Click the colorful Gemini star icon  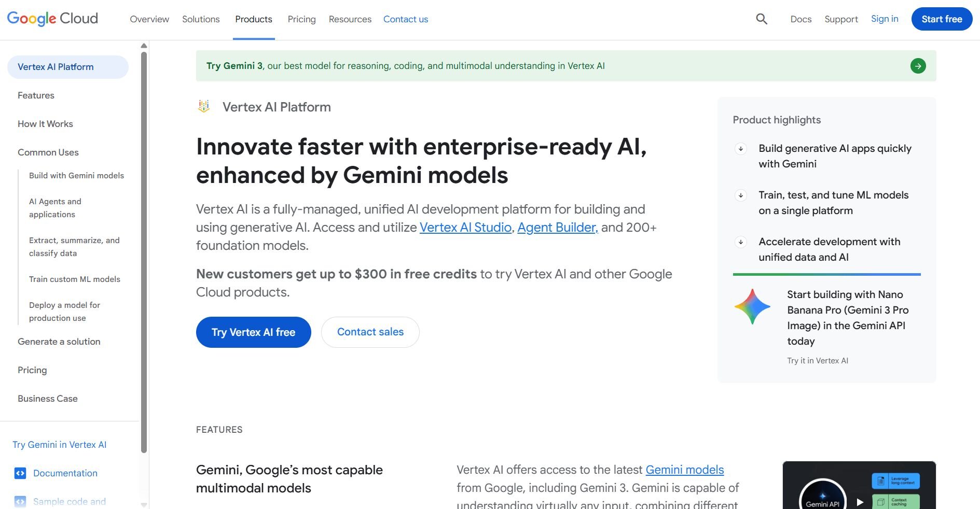(x=752, y=307)
